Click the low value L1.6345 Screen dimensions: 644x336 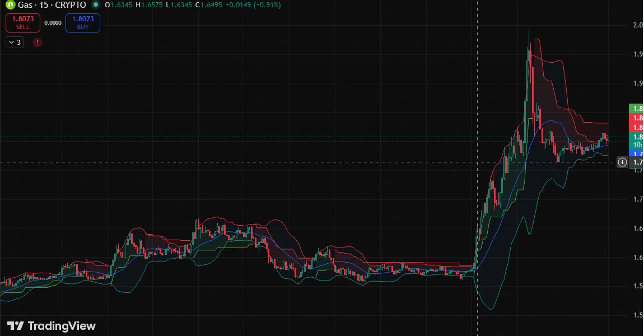point(179,5)
